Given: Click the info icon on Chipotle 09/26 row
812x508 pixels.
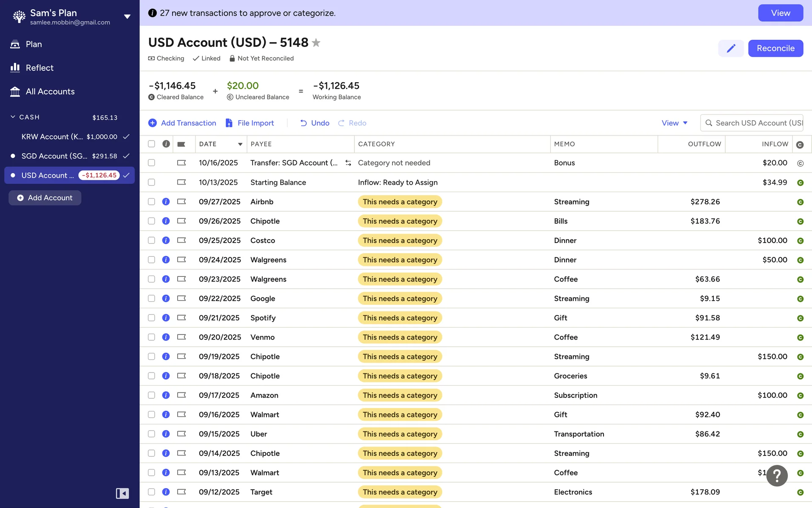Looking at the screenshot, I should coord(166,221).
